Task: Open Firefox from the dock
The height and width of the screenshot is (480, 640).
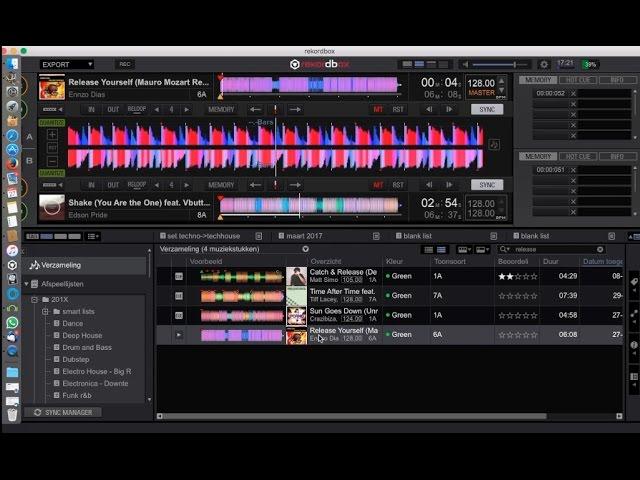Action: 12,164
